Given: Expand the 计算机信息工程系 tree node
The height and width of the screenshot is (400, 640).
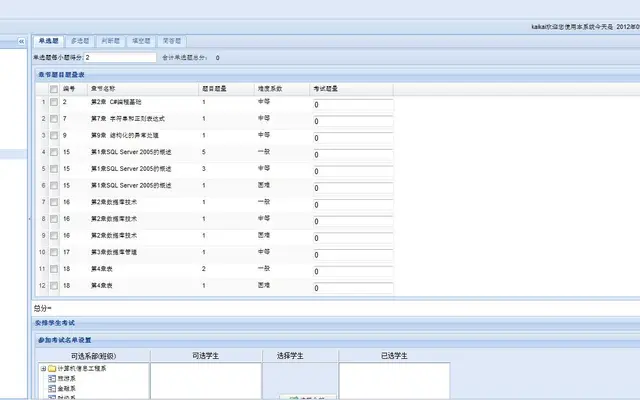Looking at the screenshot, I should [43, 369].
